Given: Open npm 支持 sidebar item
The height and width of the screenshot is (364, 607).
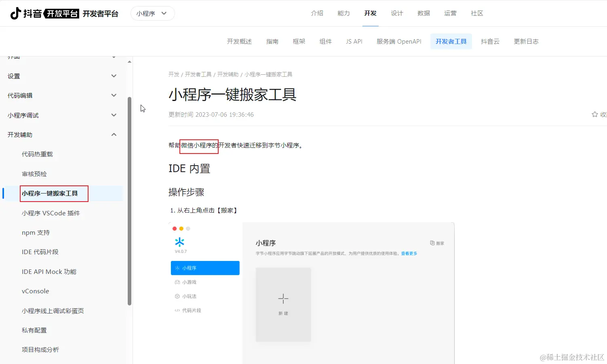Looking at the screenshot, I should point(36,233).
